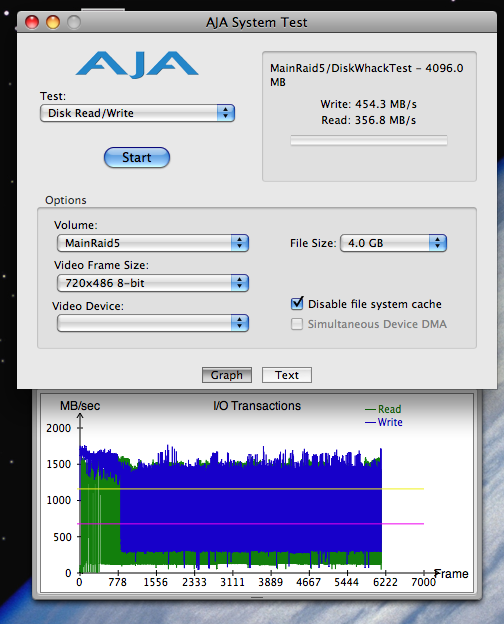Switch to the Graph view
The height and width of the screenshot is (624, 504).
point(227,375)
